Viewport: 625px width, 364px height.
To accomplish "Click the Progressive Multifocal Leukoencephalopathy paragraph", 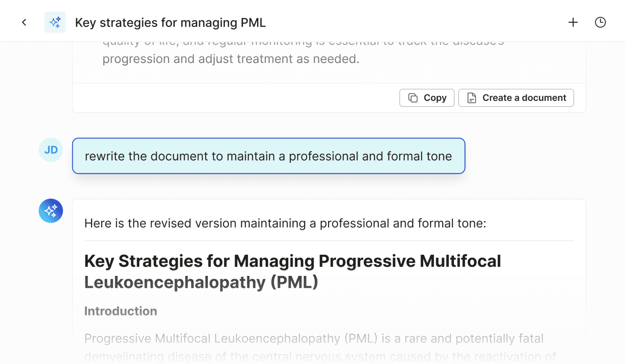I will (x=320, y=347).
